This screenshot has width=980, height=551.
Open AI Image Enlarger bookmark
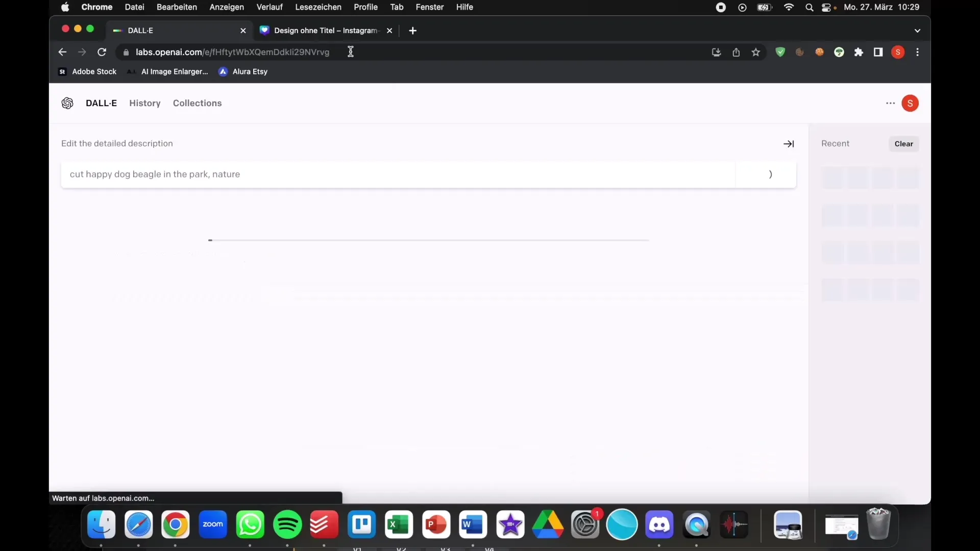pyautogui.click(x=168, y=71)
